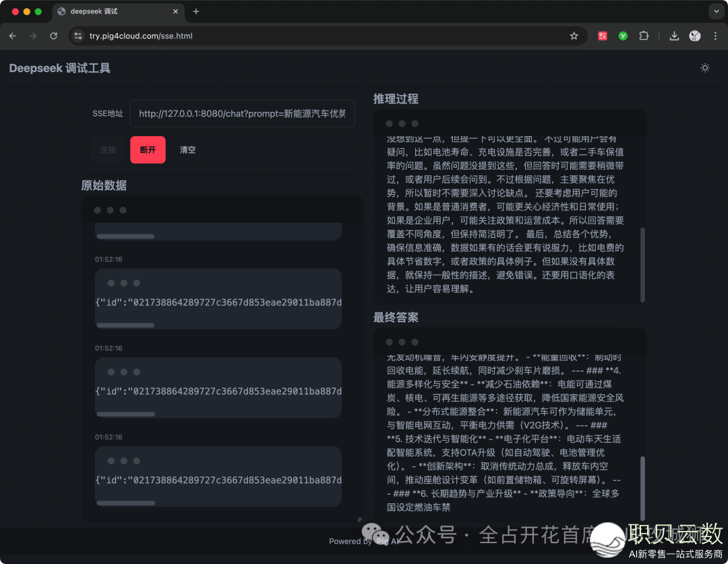Click the macOS green maximize button
The image size is (728, 564).
[x=38, y=11]
